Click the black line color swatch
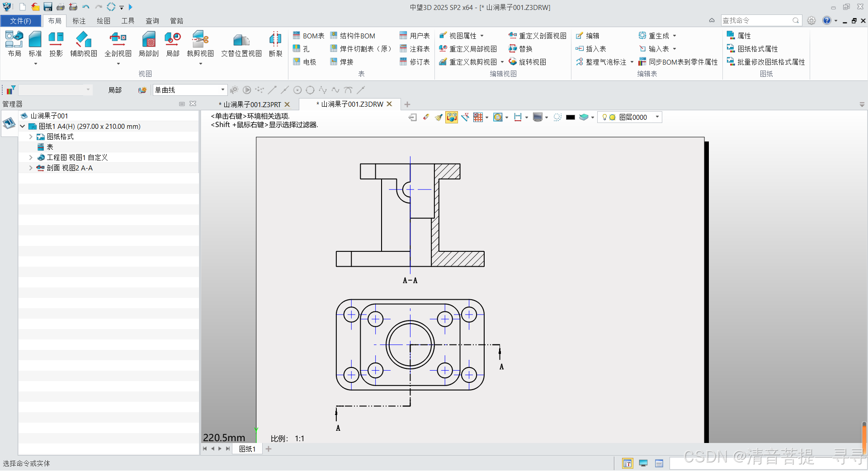This screenshot has height=471, width=868. [571, 117]
